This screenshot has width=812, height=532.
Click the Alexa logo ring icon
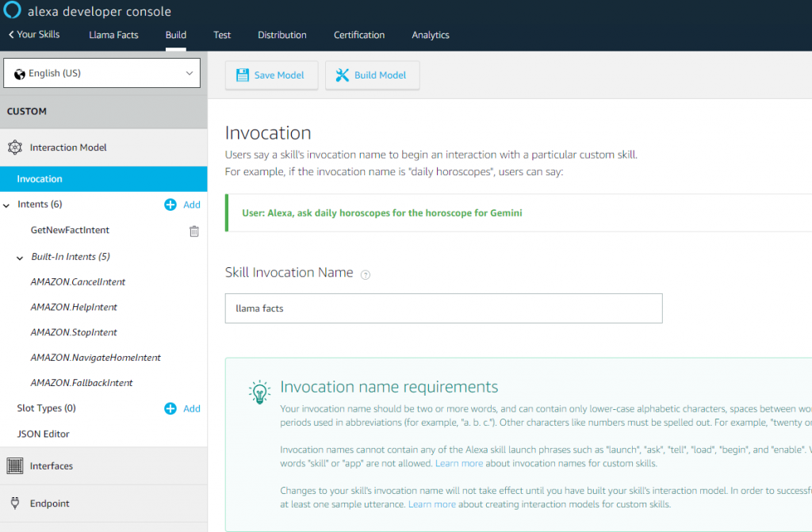click(12, 9)
